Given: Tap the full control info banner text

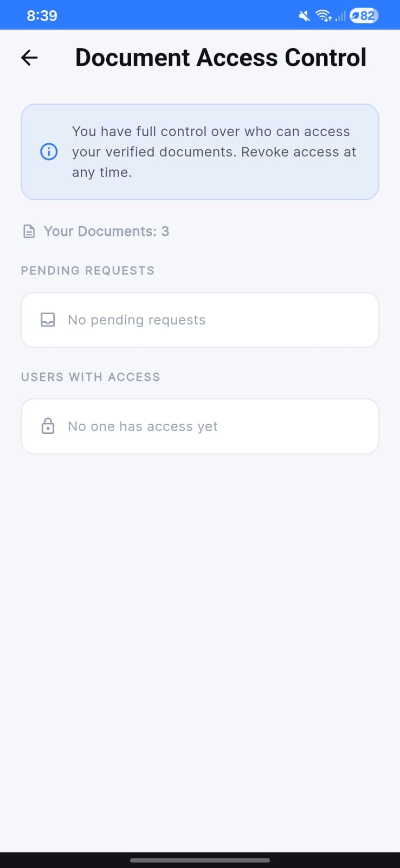Looking at the screenshot, I should (x=214, y=152).
